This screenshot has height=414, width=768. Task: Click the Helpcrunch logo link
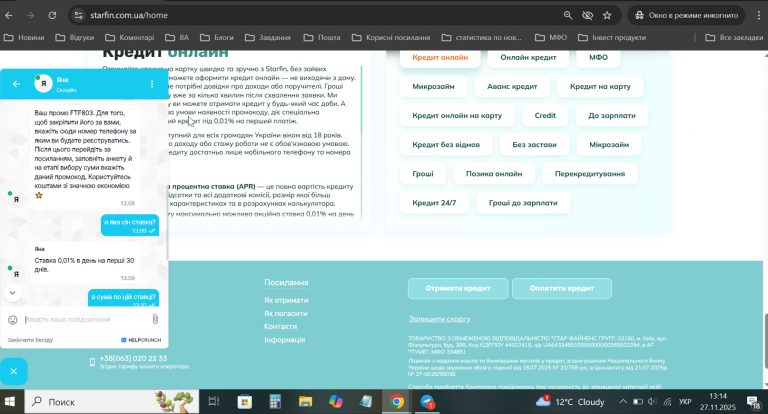coord(141,340)
